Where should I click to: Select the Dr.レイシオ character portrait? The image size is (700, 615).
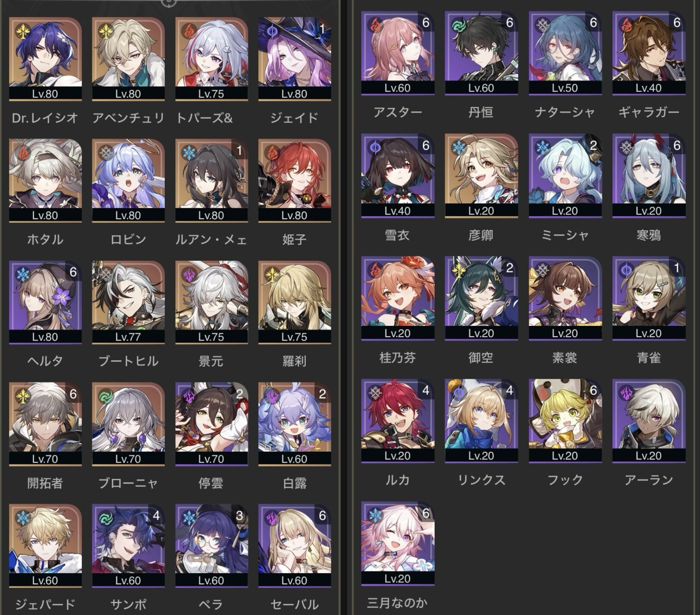(45, 59)
